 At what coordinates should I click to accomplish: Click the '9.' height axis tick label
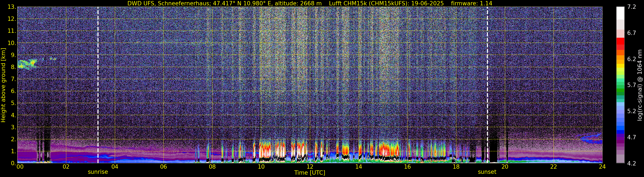tap(13, 55)
